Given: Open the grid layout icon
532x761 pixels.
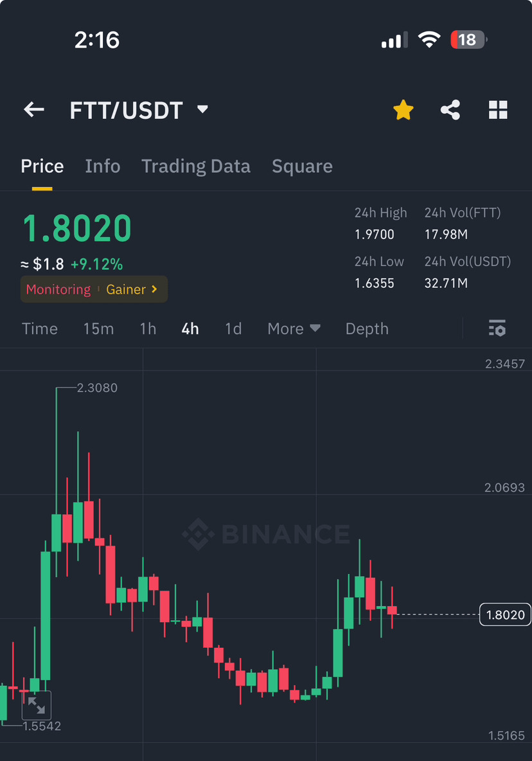Looking at the screenshot, I should pos(498,110).
